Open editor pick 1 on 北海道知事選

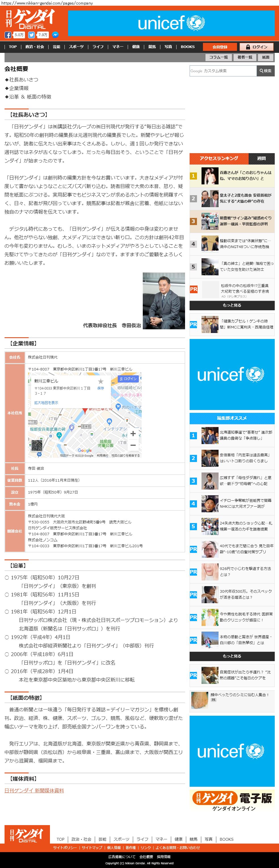232,435
